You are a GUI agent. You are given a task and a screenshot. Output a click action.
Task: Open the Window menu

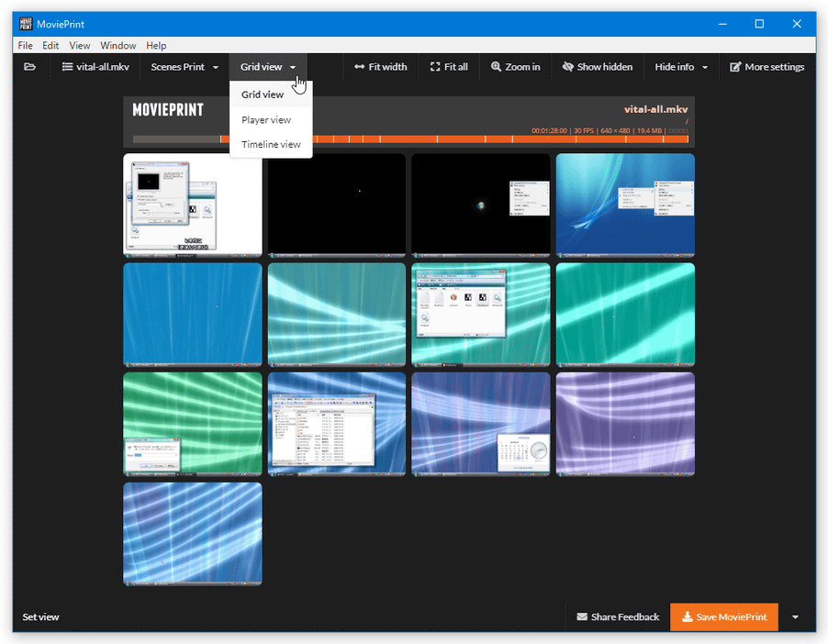point(118,45)
